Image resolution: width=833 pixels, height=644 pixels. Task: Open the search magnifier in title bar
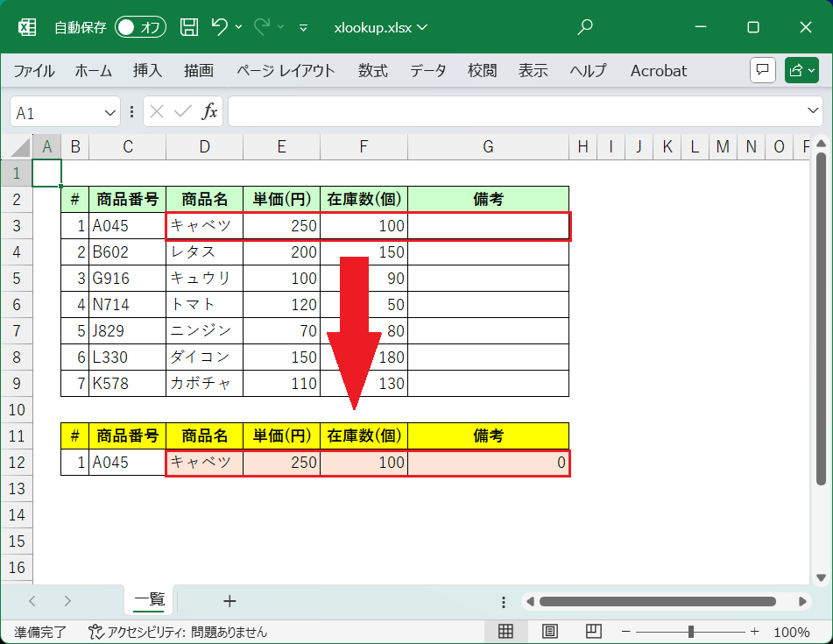point(586,27)
